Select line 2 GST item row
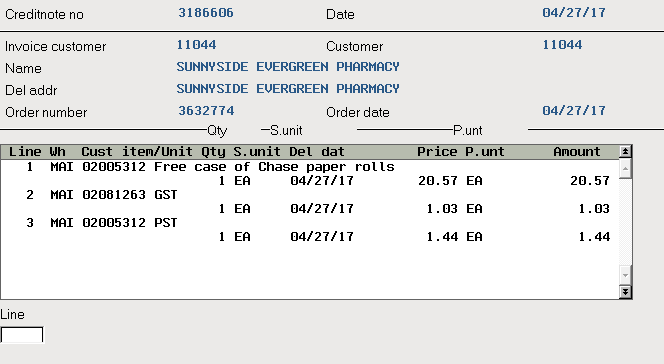The height and width of the screenshot is (364, 664). [309, 201]
